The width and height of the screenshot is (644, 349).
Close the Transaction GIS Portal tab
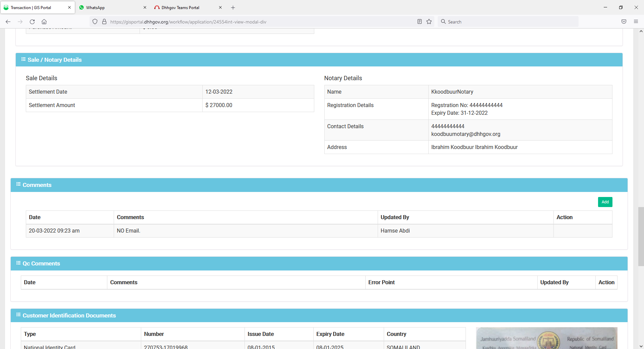tap(69, 7)
